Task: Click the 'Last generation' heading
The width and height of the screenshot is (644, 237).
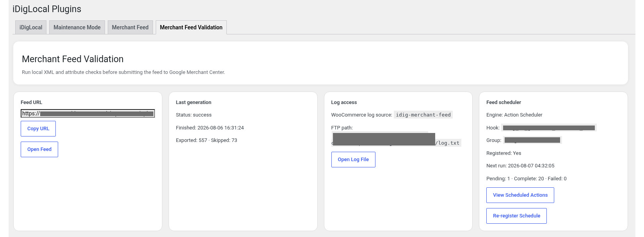Action: click(194, 102)
